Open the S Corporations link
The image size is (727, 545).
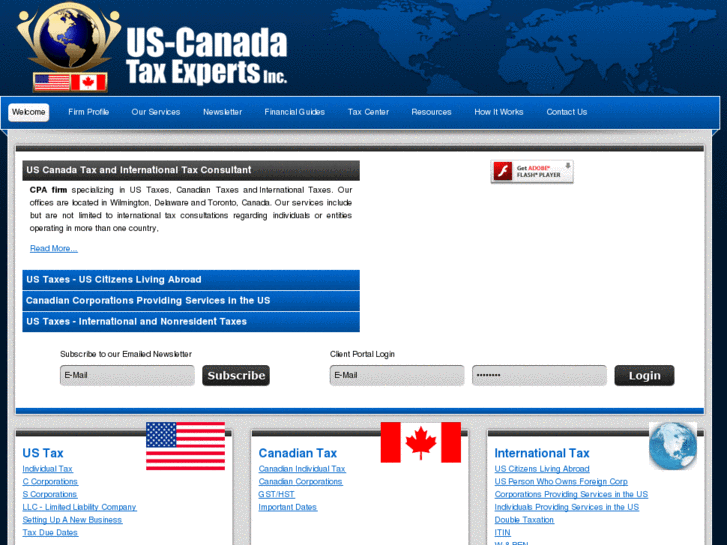tap(50, 494)
